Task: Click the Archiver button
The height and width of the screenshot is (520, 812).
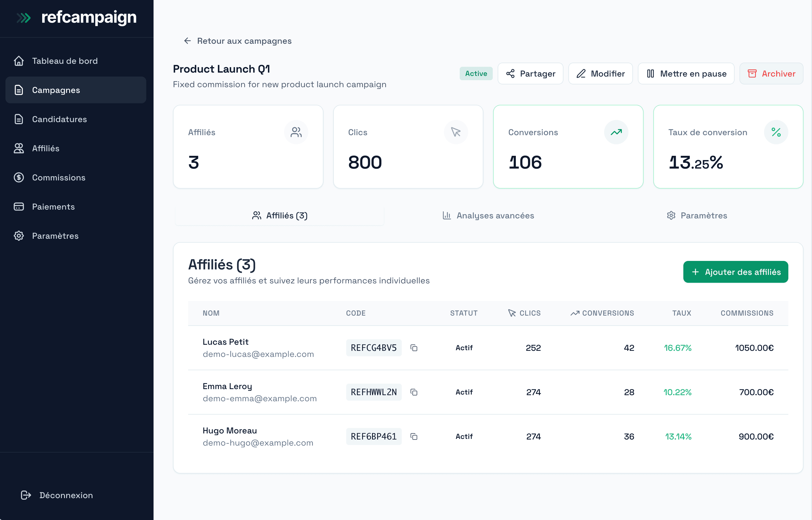Action: (x=772, y=74)
